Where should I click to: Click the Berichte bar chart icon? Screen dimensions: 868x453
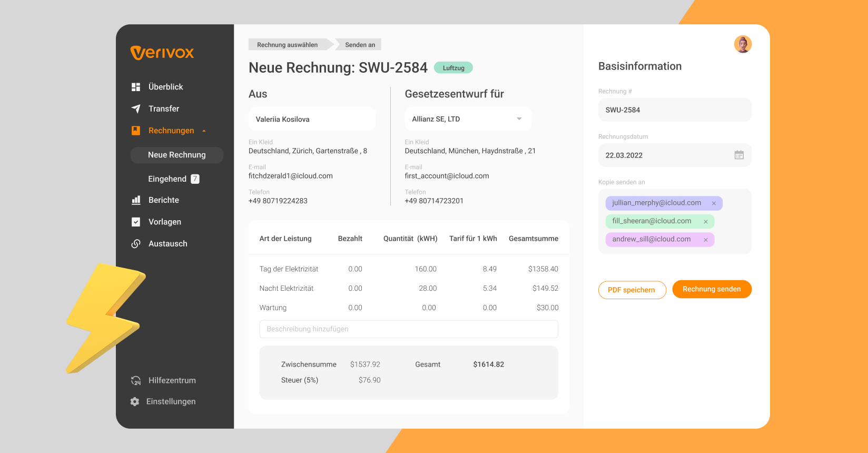[x=136, y=200]
